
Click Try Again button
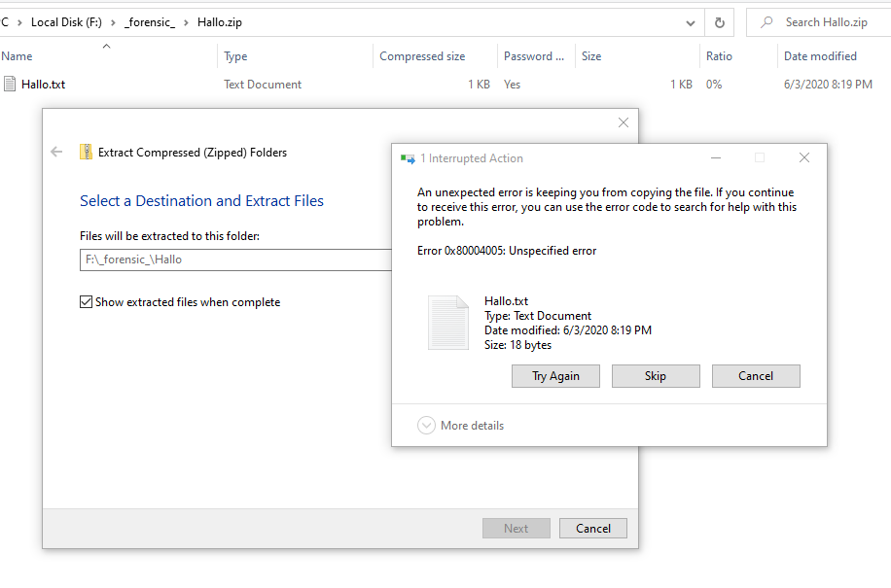tap(555, 376)
